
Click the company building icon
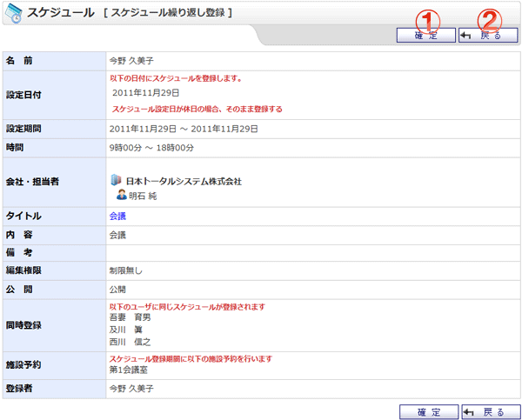(x=117, y=181)
